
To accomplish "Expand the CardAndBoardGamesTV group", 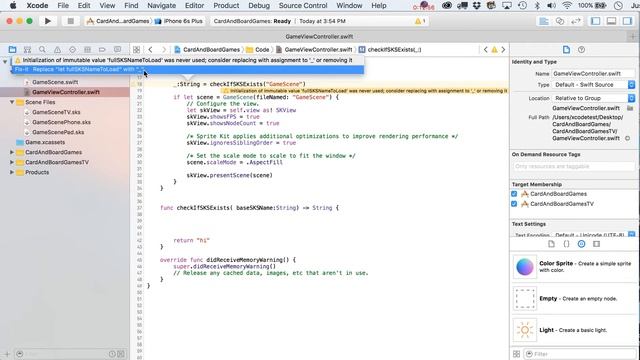I will (12, 162).
